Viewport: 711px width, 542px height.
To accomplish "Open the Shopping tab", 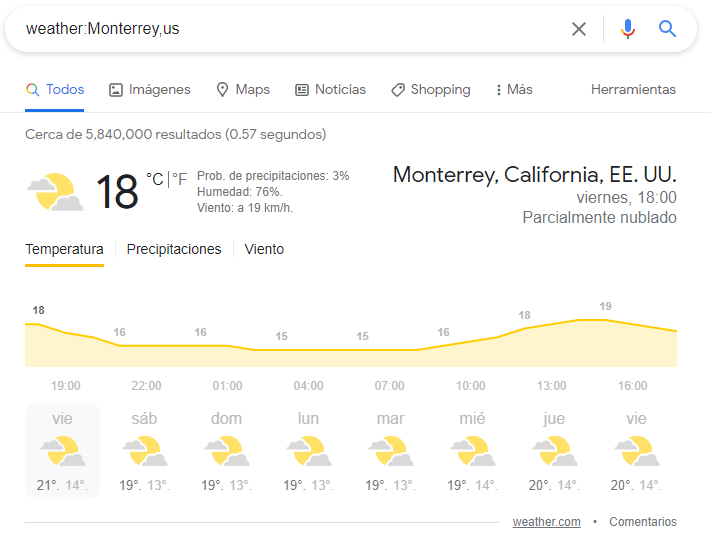I will pos(431,89).
